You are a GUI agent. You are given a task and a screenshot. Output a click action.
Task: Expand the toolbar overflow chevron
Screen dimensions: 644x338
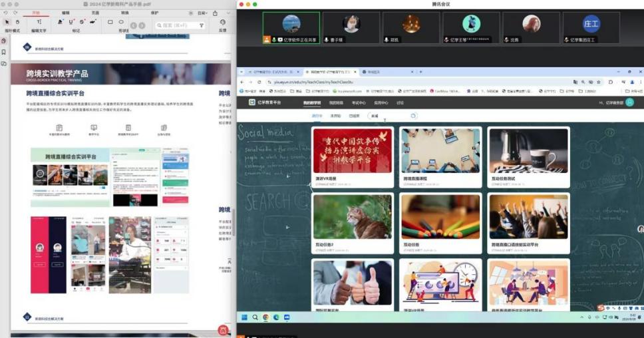click(x=227, y=13)
